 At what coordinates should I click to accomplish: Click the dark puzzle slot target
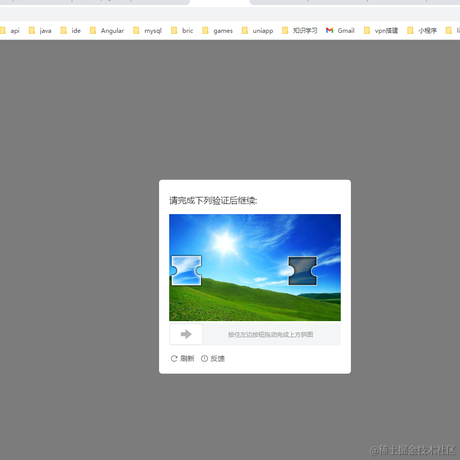click(302, 271)
